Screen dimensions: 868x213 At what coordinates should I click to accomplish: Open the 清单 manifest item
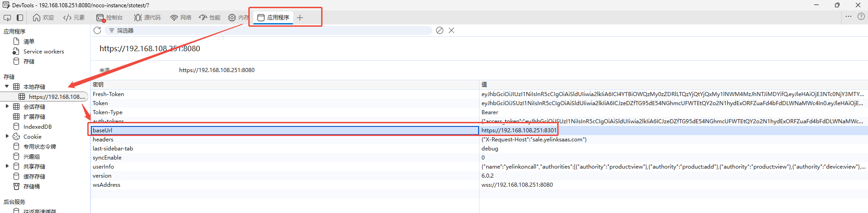pyautogui.click(x=29, y=41)
